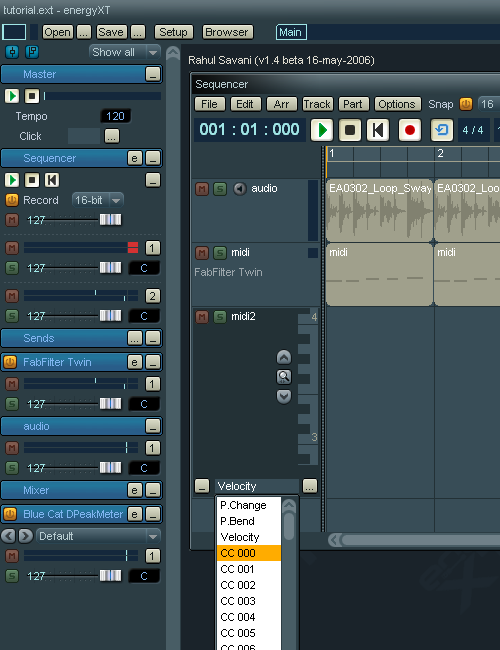Open the Part menu
The height and width of the screenshot is (650, 500).
point(353,104)
